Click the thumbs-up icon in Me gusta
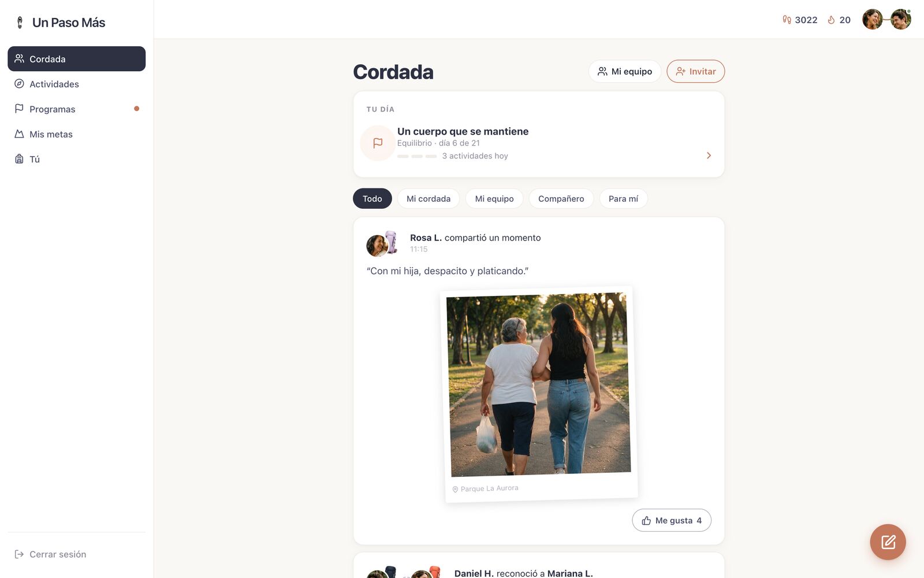The height and width of the screenshot is (578, 924). coord(646,520)
